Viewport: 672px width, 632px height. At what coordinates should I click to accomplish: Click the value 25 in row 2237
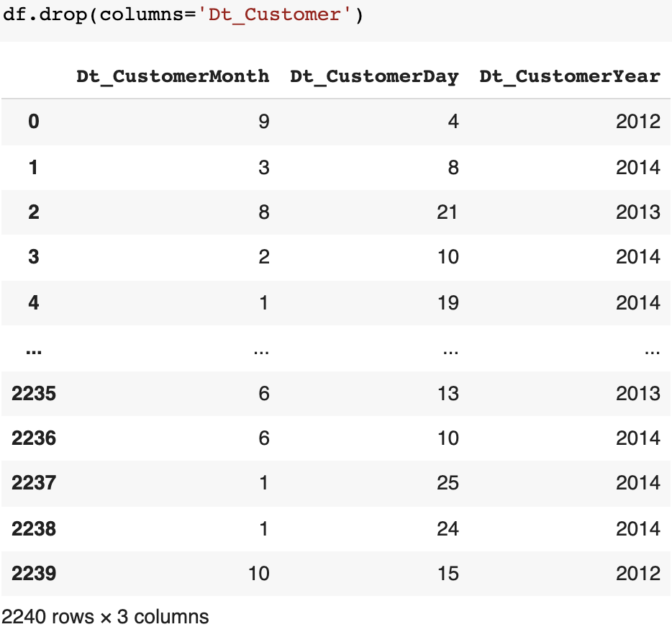448,483
